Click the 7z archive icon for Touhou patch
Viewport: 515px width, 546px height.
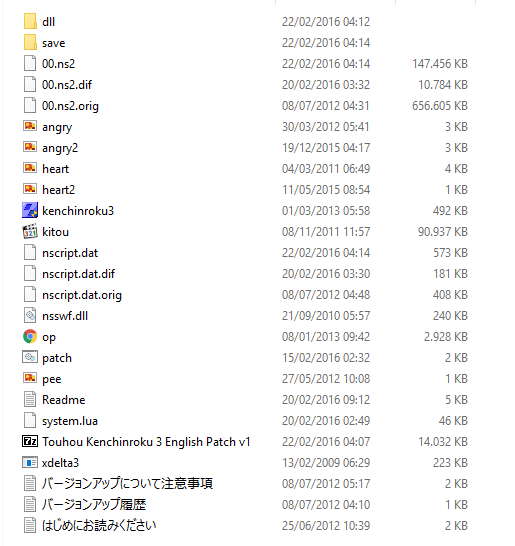pos(30,442)
